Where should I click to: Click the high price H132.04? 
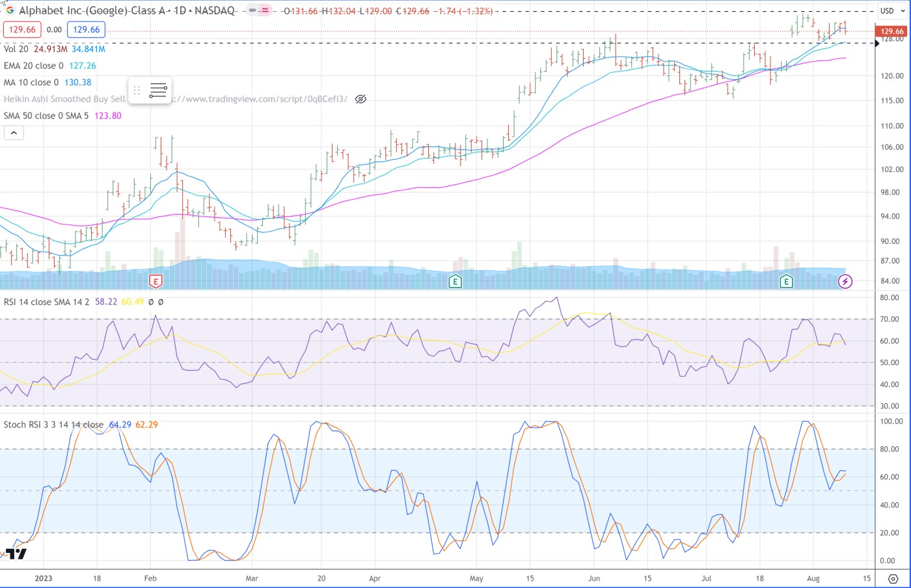[x=338, y=11]
